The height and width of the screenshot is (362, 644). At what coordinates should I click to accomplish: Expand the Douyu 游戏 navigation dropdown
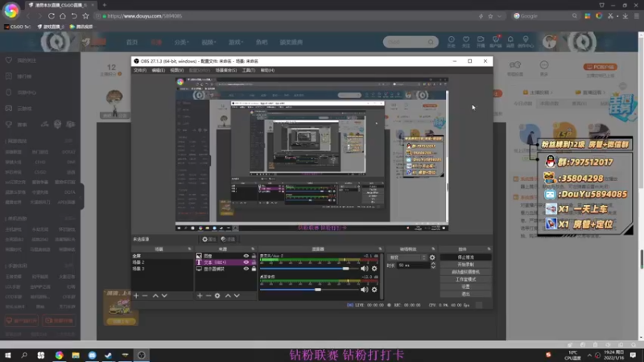pos(236,42)
